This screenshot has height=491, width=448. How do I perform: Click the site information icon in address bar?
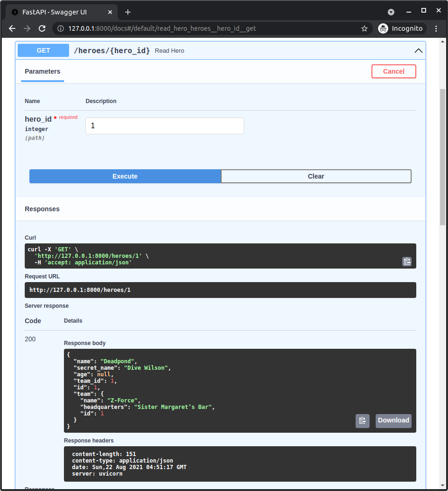tap(61, 28)
